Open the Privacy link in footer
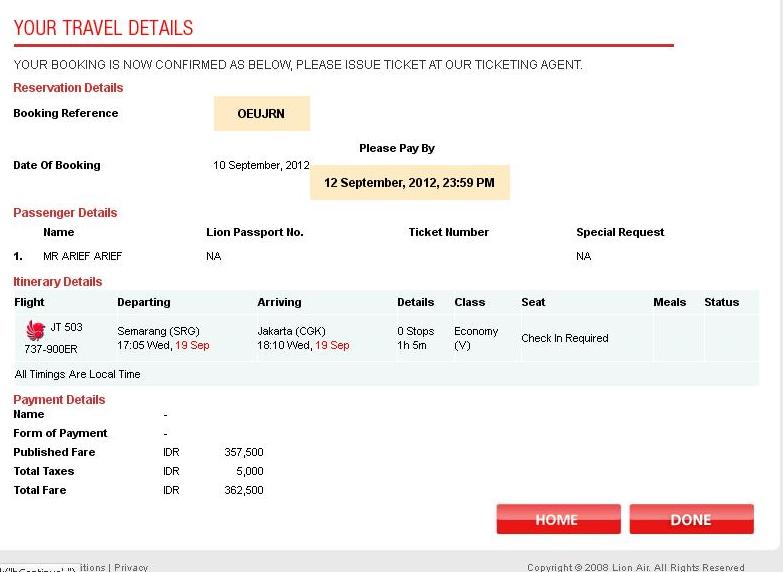 (x=131, y=567)
